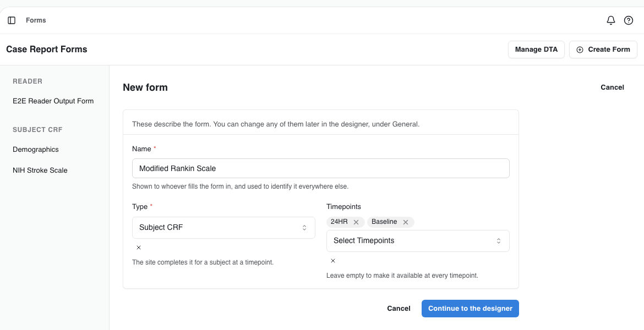Viewport: 644px width, 330px height.
Task: Open E2E Reader Output Form
Action: (53, 101)
